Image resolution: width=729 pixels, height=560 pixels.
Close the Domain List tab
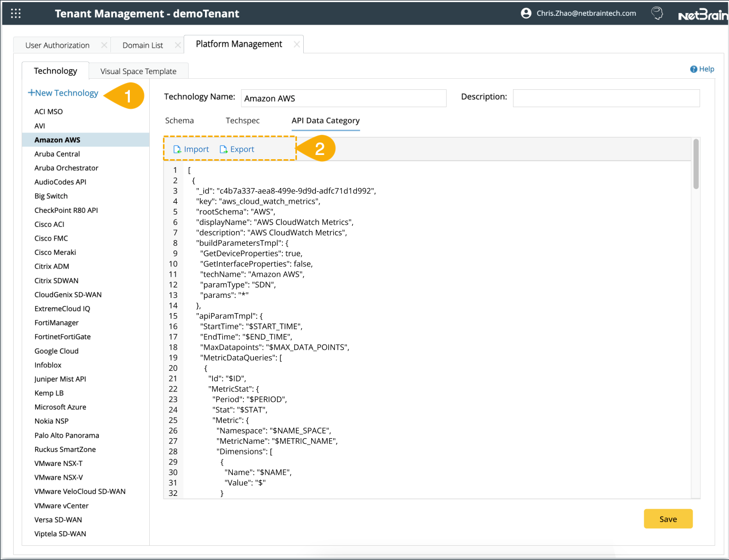[178, 45]
